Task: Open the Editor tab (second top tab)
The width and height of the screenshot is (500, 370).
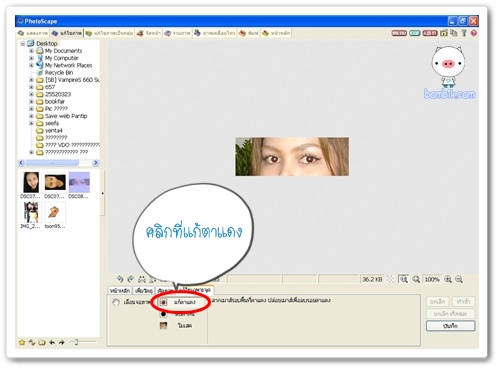Action: pyautogui.click(x=67, y=33)
